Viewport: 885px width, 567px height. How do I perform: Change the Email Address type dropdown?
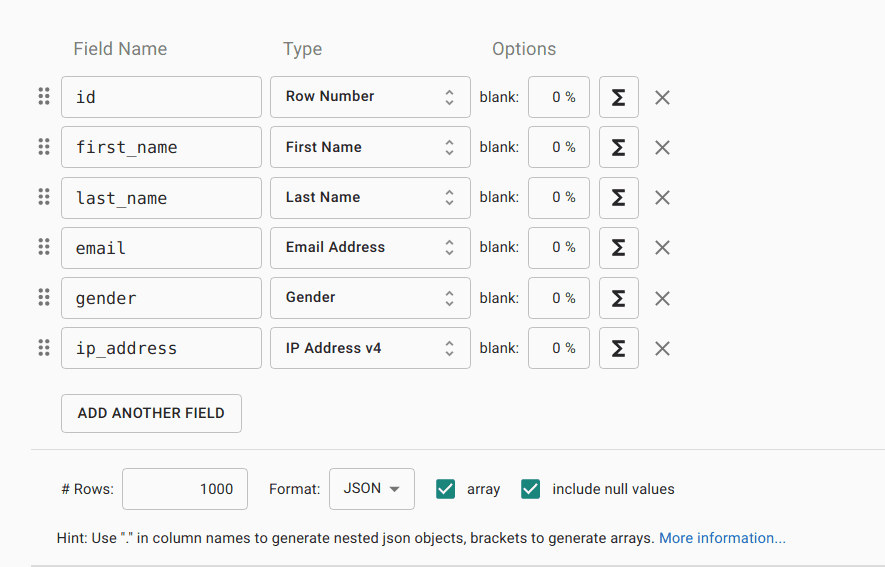370,247
